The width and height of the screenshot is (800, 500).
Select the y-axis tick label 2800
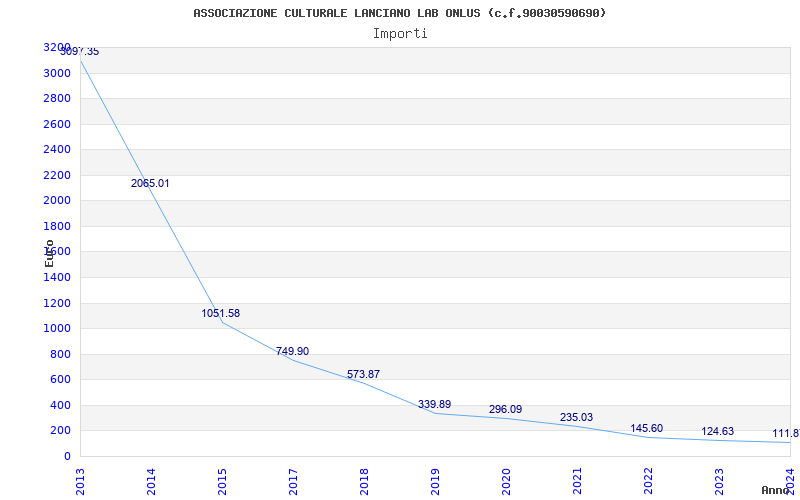[x=57, y=98]
